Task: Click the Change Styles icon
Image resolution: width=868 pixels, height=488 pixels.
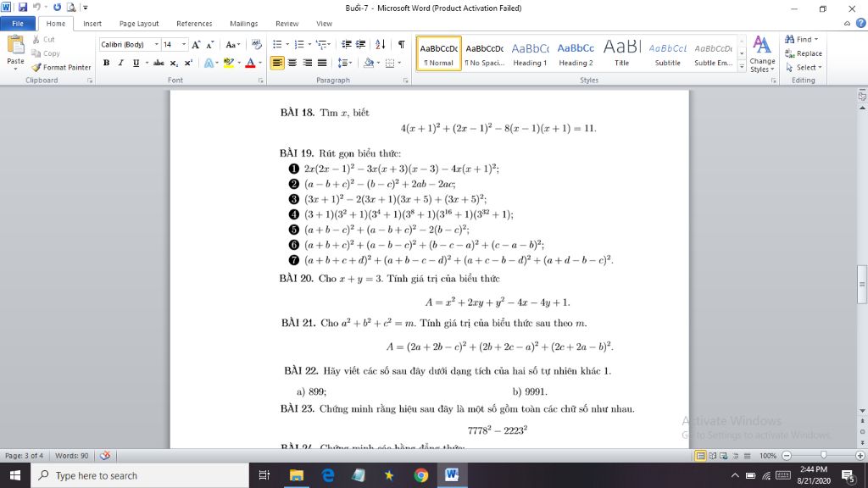Action: (762, 54)
